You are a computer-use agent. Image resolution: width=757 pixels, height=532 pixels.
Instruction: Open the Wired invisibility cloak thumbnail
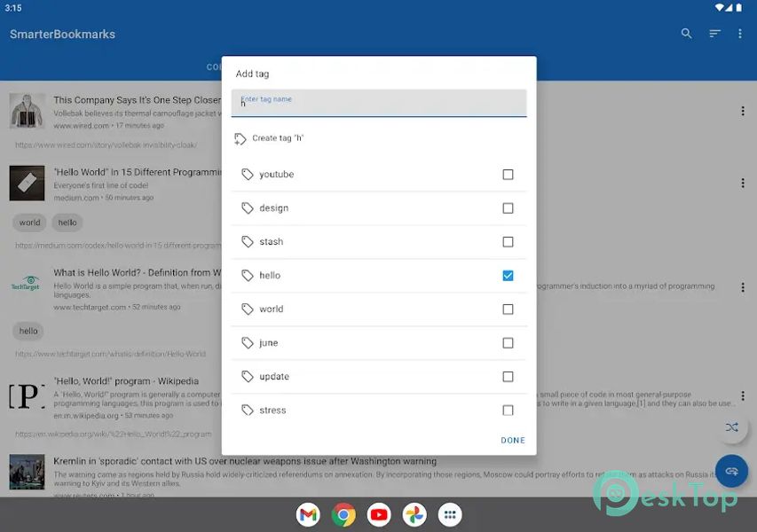(x=27, y=111)
